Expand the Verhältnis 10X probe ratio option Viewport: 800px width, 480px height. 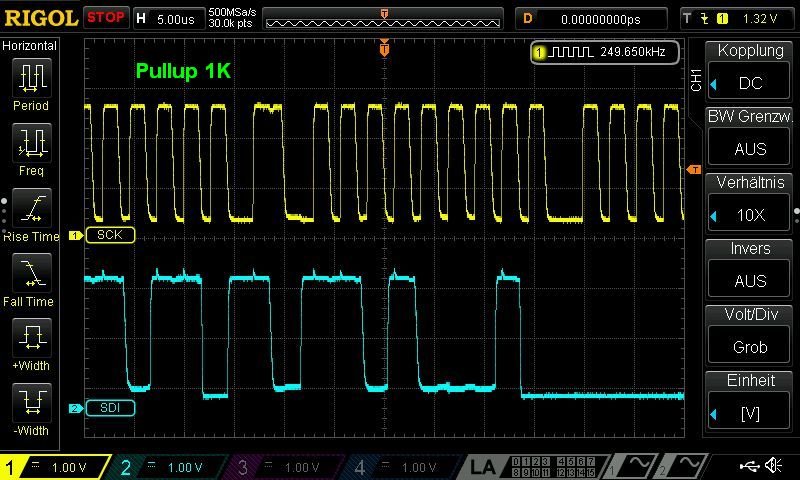click(750, 215)
